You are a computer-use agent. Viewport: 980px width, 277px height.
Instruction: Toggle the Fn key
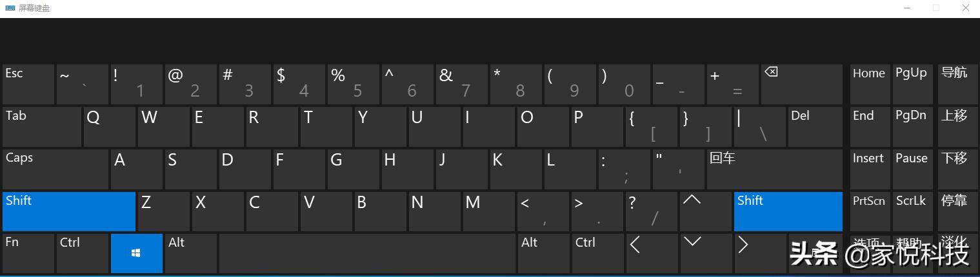[28, 253]
